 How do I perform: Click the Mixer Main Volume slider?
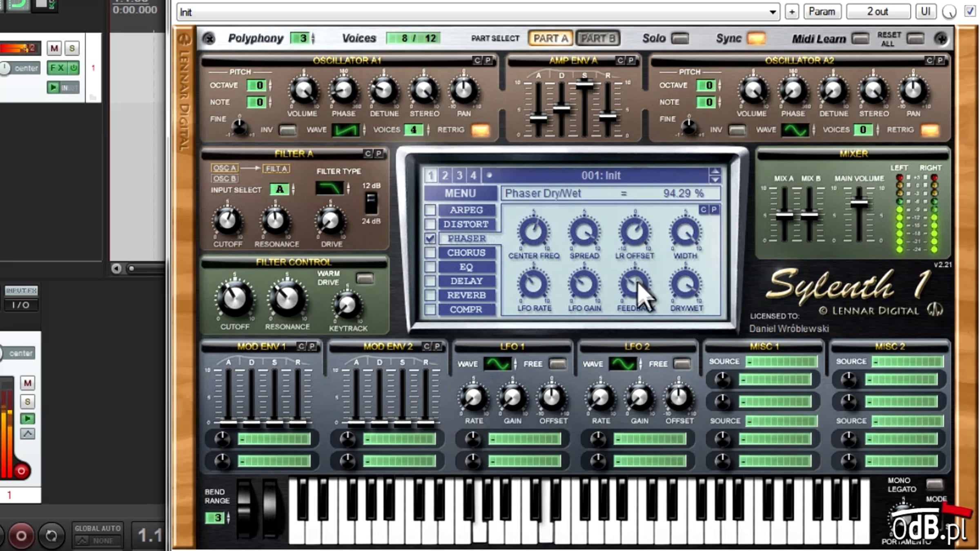pyautogui.click(x=859, y=202)
